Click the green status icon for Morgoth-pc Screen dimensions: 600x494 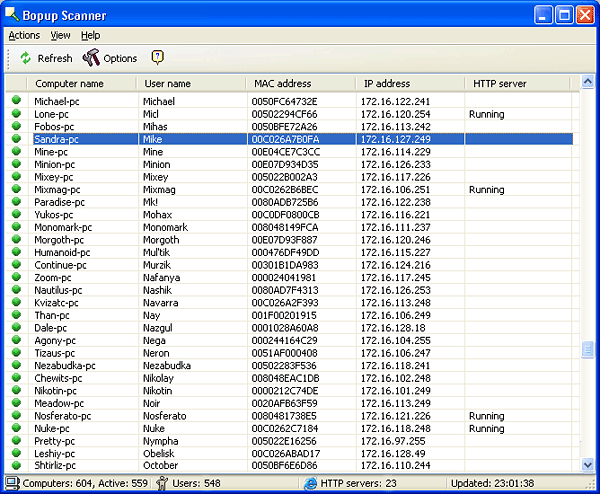click(x=16, y=239)
